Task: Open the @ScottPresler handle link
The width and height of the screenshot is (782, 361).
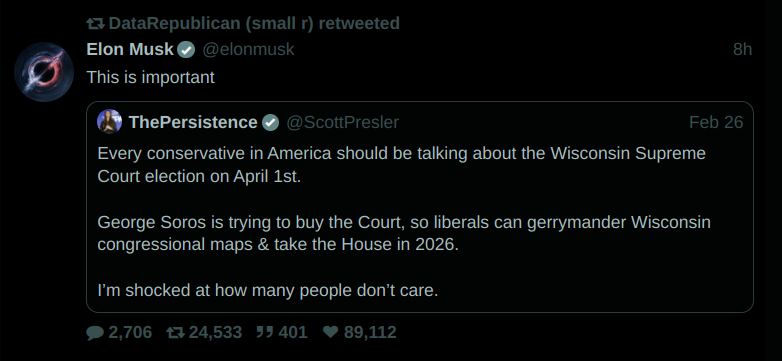Action: 342,122
